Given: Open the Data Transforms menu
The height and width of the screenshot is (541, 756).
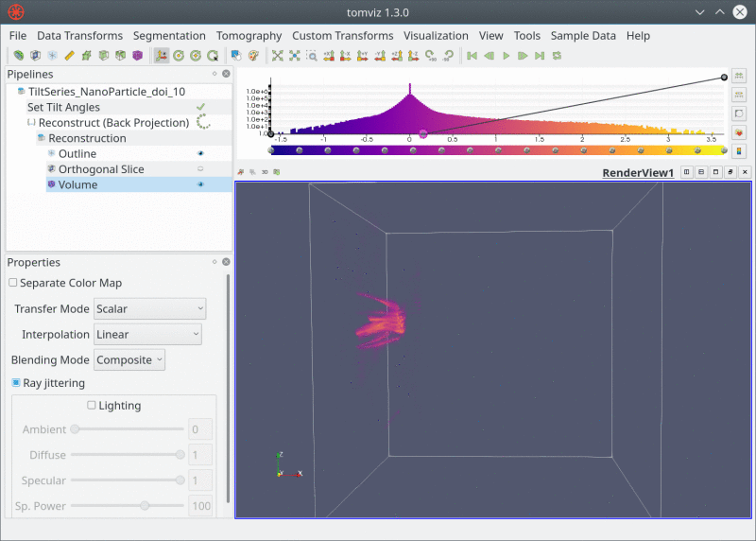Looking at the screenshot, I should pyautogui.click(x=79, y=36).
